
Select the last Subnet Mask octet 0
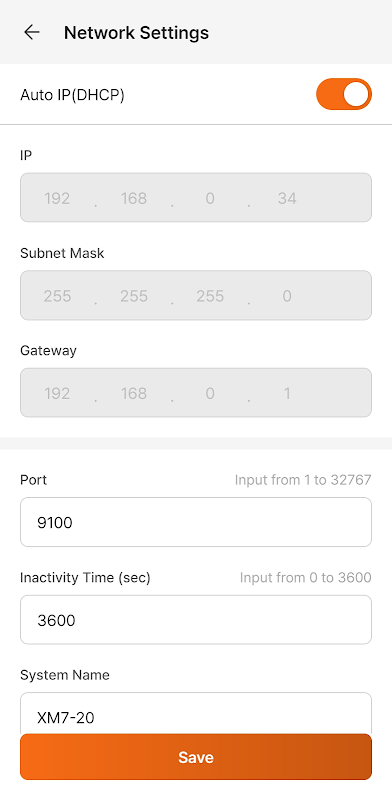[287, 296]
